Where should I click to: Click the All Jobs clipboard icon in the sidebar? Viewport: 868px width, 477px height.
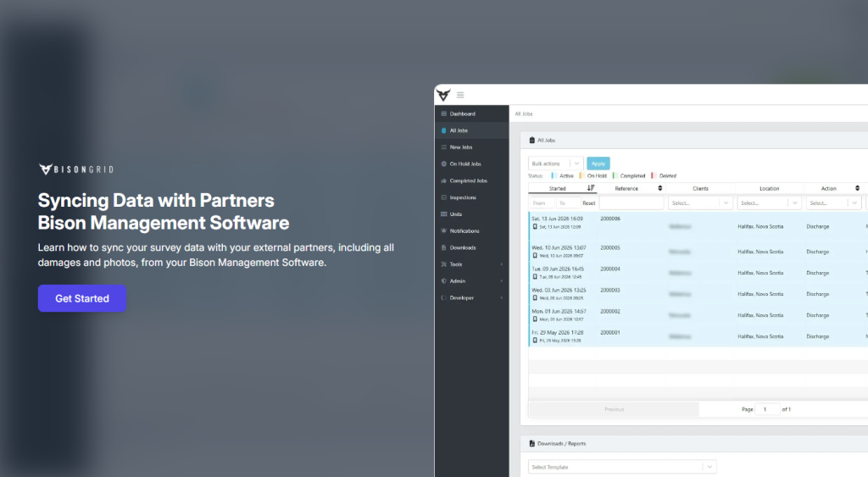[443, 130]
